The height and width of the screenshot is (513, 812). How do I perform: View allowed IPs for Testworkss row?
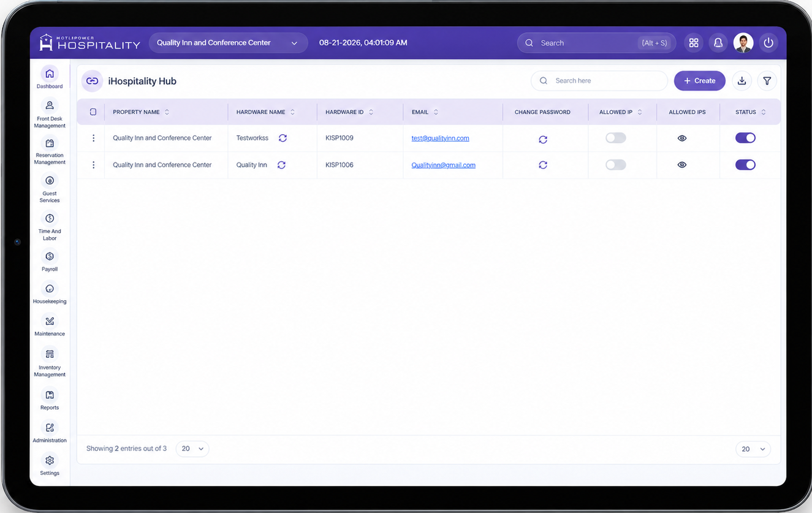click(682, 139)
